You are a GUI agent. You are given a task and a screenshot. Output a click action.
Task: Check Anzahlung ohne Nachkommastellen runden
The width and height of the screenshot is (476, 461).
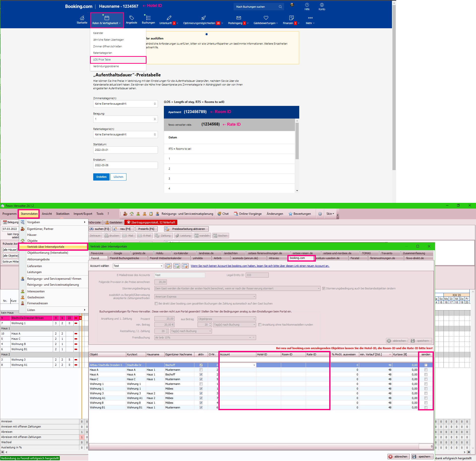pyautogui.click(x=260, y=325)
